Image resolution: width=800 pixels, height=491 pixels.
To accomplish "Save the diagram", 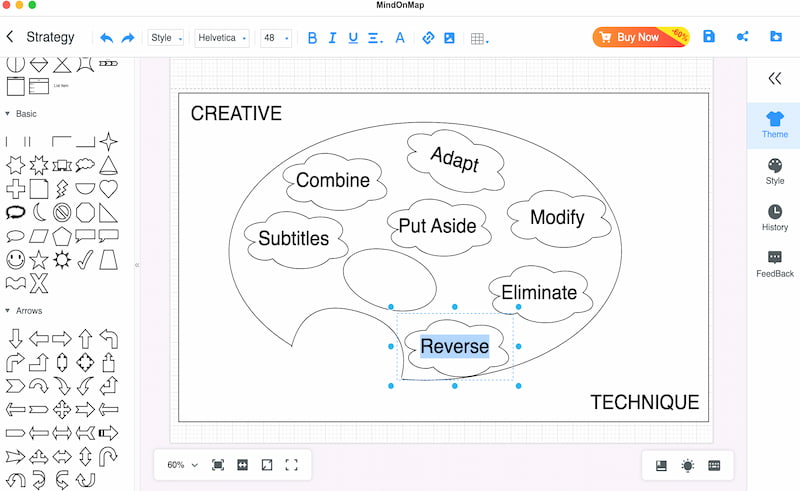I will pos(709,36).
